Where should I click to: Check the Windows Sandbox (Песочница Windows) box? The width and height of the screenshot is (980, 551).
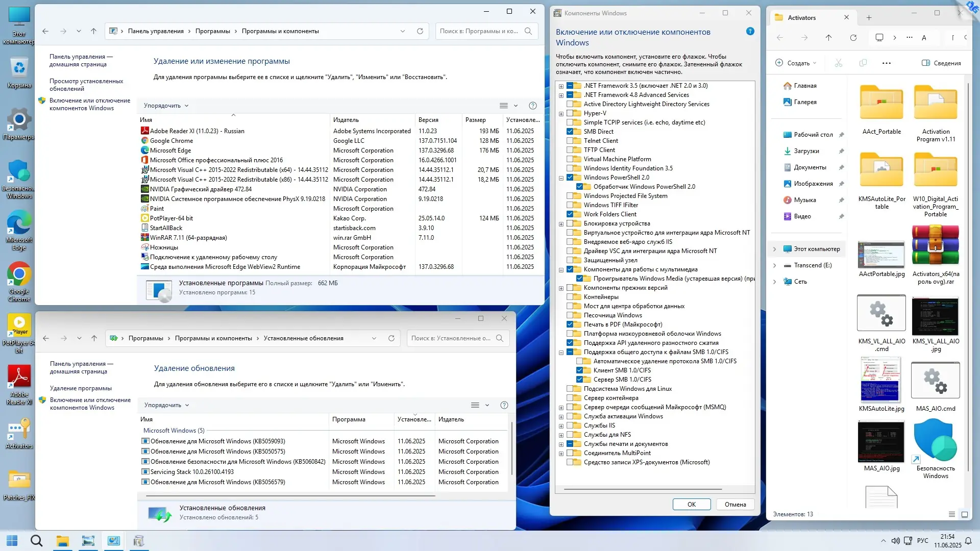point(570,315)
